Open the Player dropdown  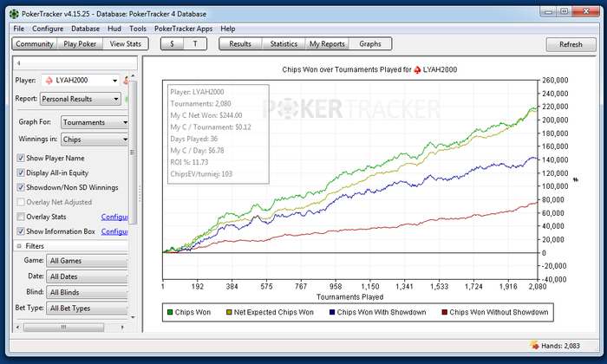coord(80,81)
